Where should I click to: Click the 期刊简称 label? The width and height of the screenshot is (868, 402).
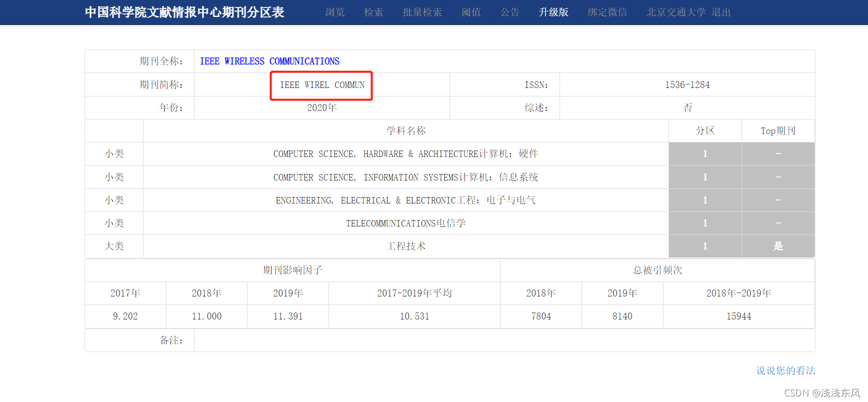click(161, 84)
